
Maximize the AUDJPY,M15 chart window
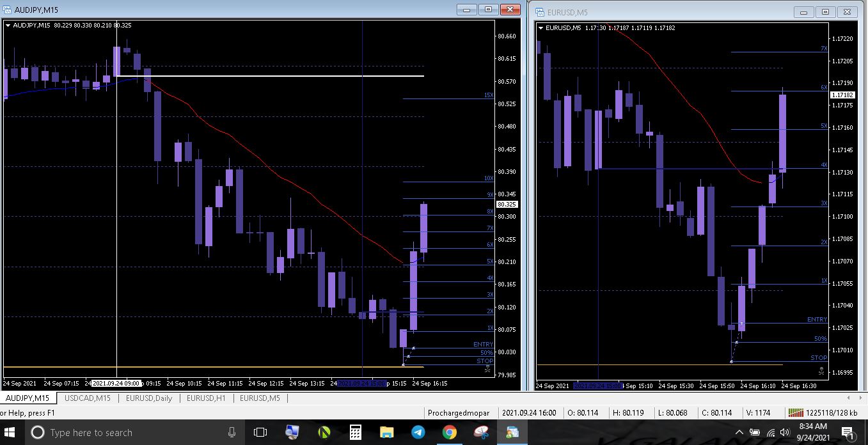click(x=489, y=9)
